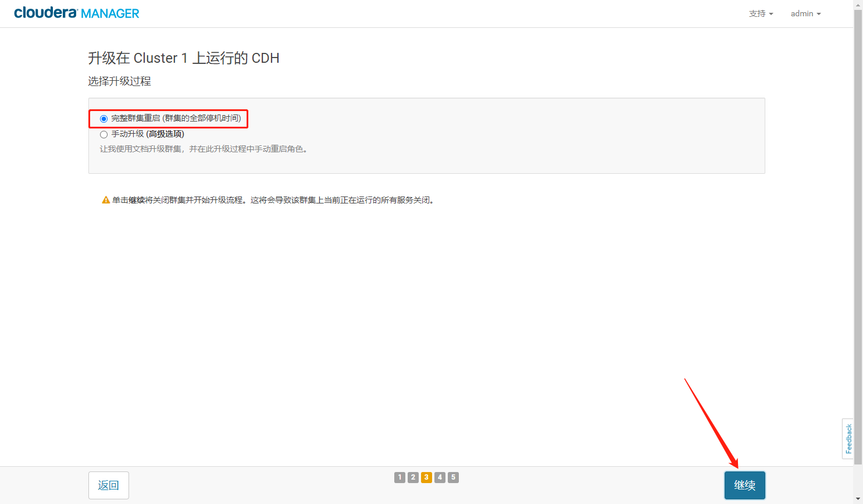
Task: Select the 手动升级 (高级选项) radio option
Action: pyautogui.click(x=104, y=134)
